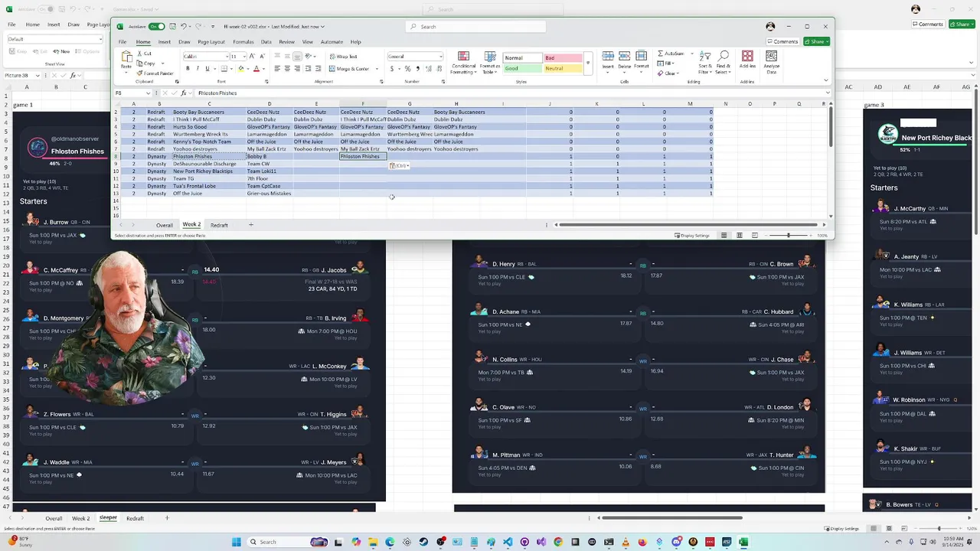Click the Name Box showing F8

132,93
